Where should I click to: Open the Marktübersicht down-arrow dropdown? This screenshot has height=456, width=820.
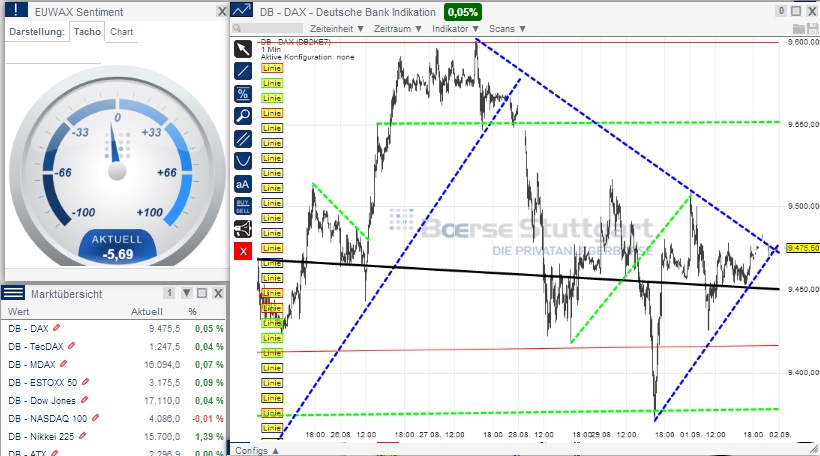point(187,293)
